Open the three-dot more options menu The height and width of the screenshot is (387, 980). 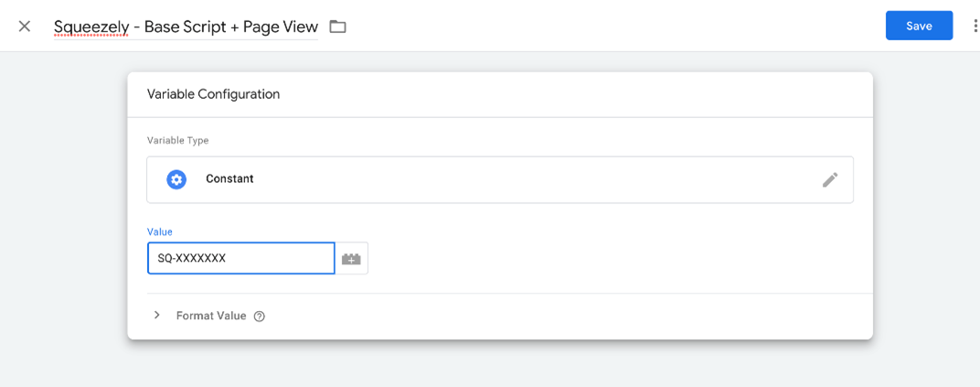[975, 26]
